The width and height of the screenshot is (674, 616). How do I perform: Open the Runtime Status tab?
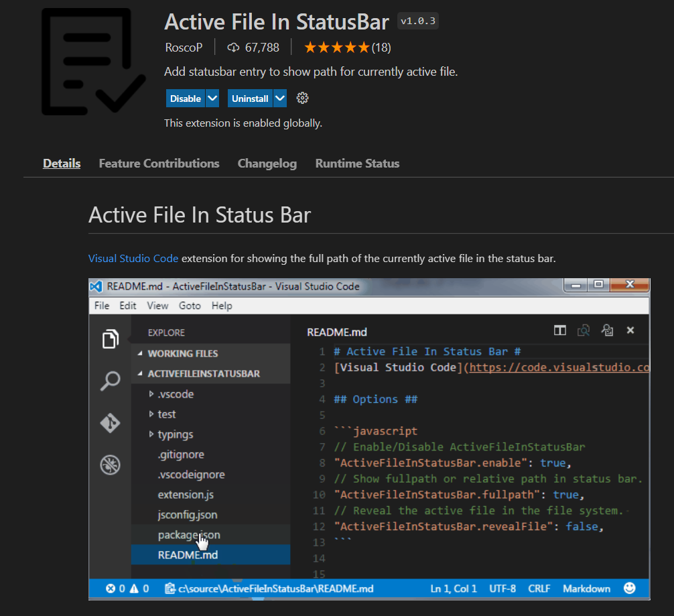tap(357, 164)
